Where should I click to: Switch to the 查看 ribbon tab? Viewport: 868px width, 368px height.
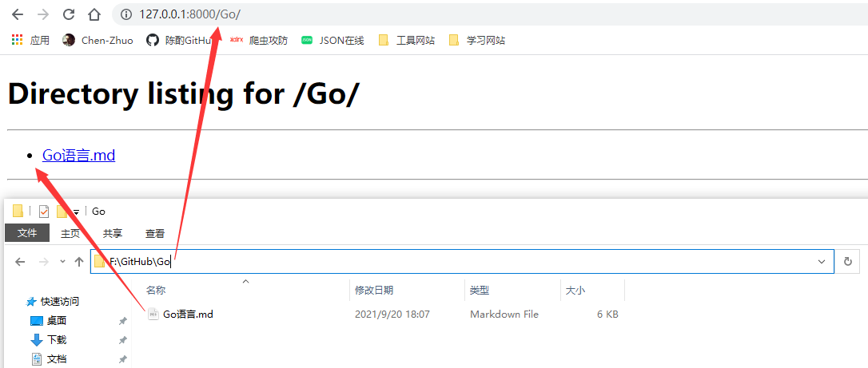(x=155, y=234)
